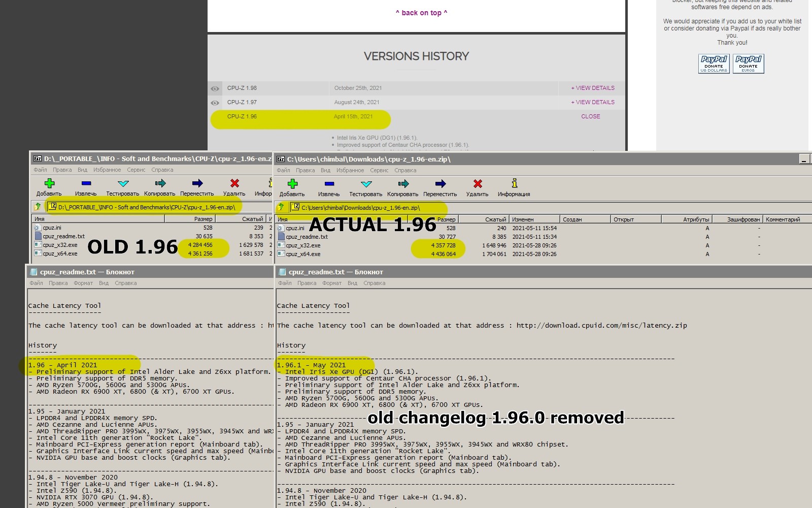812x508 pixels.
Task: Open Справка menu in Downloads 7-Zip window
Action: coord(405,170)
